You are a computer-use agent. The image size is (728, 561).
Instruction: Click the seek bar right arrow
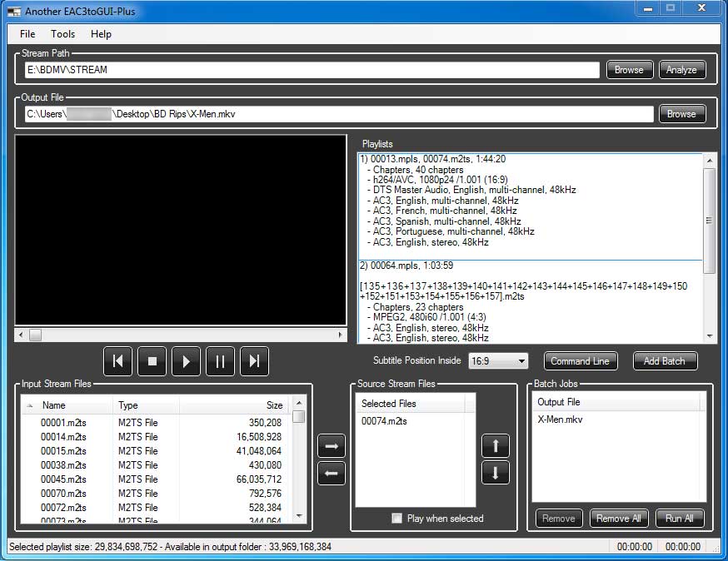(341, 335)
